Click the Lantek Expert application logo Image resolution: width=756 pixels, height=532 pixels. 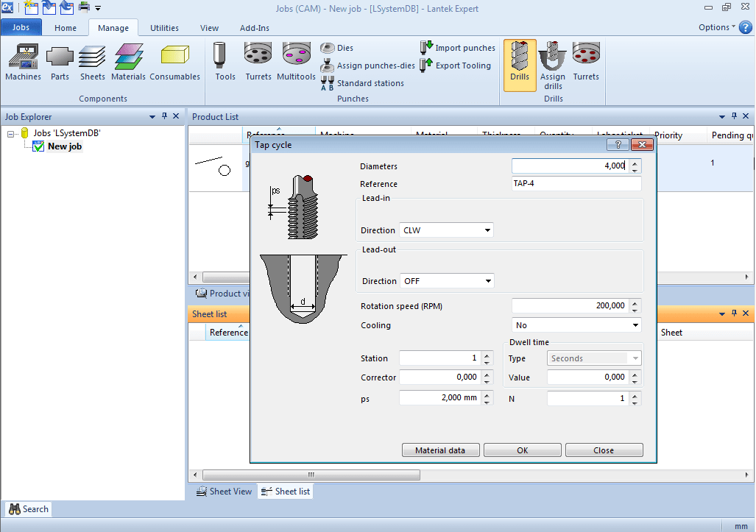(7, 7)
